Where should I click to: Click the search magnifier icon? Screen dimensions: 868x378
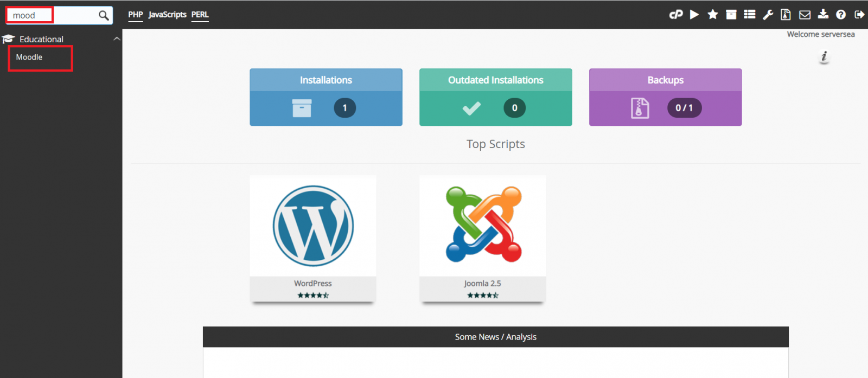click(104, 15)
